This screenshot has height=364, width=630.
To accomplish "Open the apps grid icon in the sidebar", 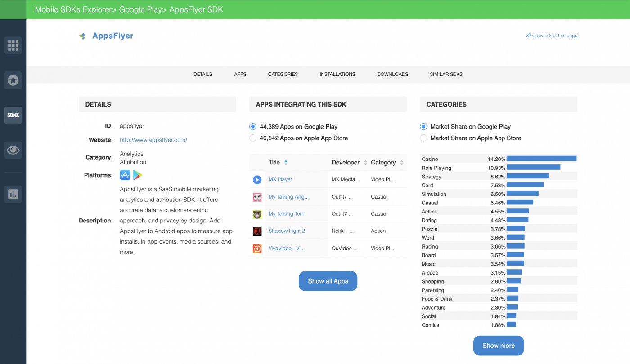I will point(13,45).
